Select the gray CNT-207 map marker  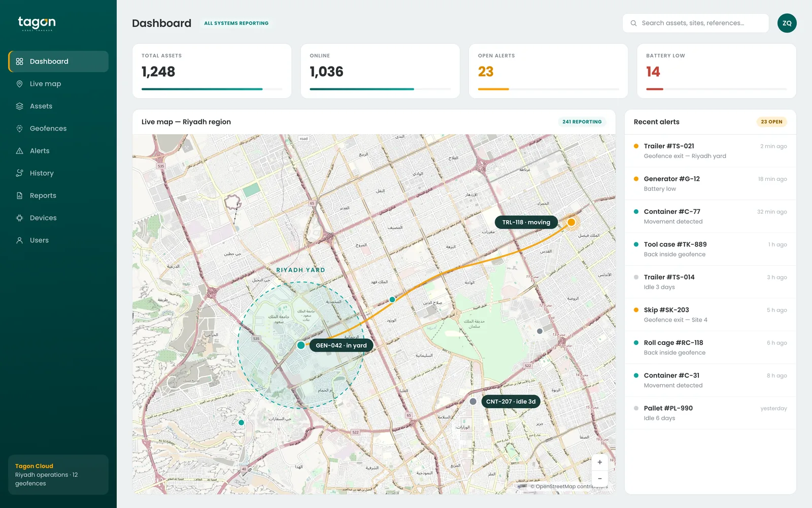pyautogui.click(x=473, y=401)
